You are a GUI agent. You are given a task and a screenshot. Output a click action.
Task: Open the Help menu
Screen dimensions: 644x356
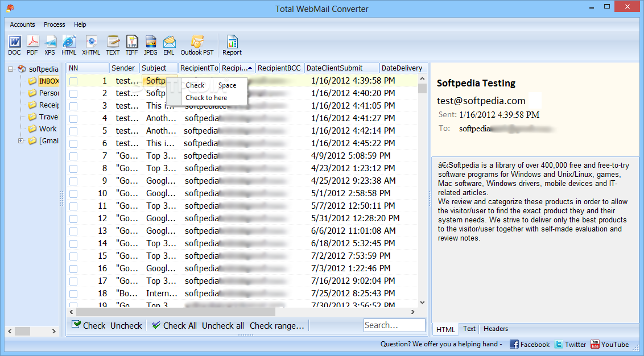tap(80, 24)
